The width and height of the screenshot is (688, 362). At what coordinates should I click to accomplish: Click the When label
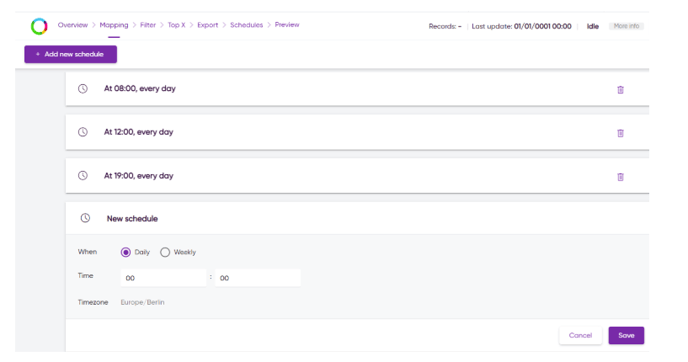pyautogui.click(x=87, y=252)
